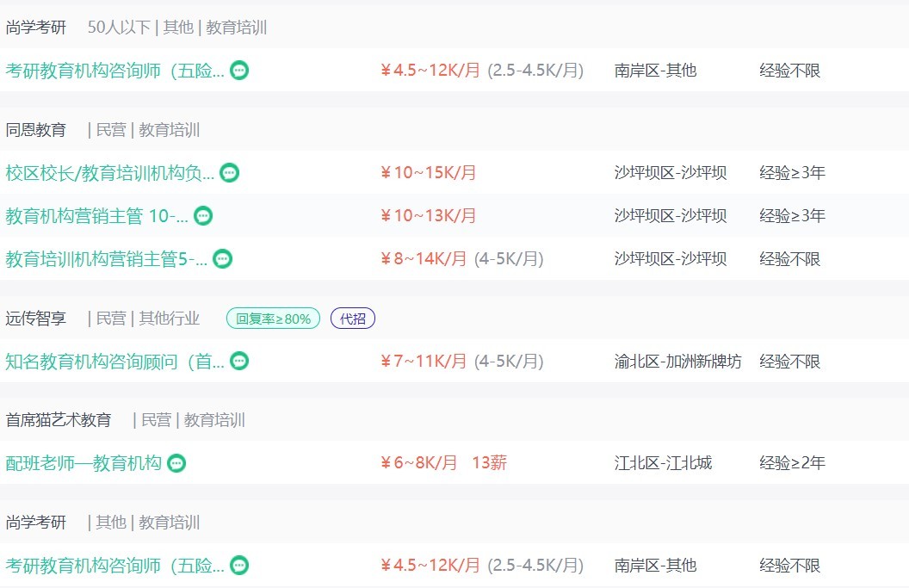
Task: Open chat icon next to 校区校长/教育培训机构负 job
Action: pyautogui.click(x=230, y=172)
